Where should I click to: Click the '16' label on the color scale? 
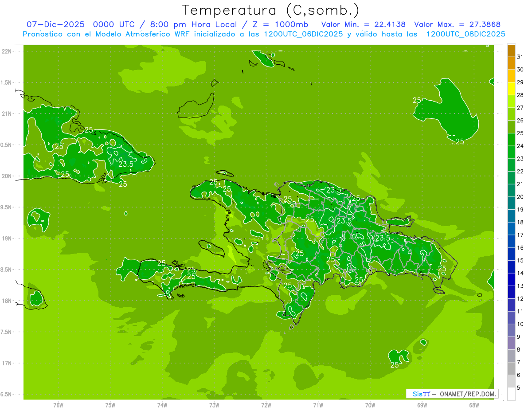tap(520, 247)
